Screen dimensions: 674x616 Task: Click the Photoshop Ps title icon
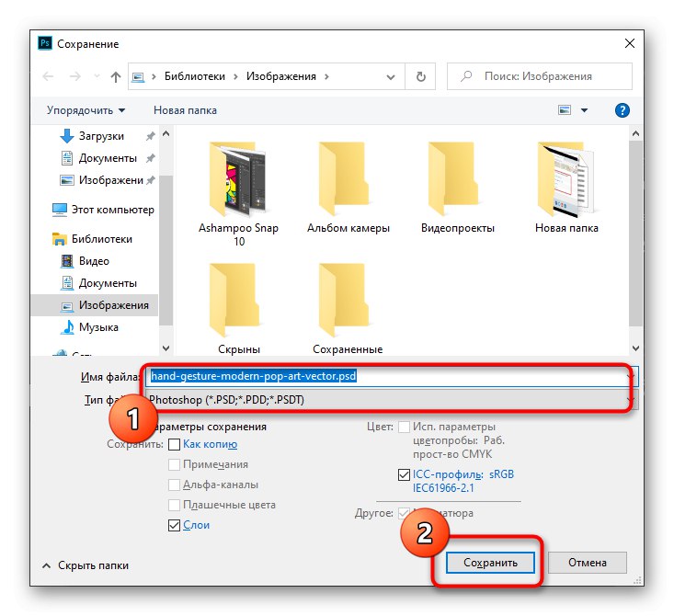click(45, 43)
